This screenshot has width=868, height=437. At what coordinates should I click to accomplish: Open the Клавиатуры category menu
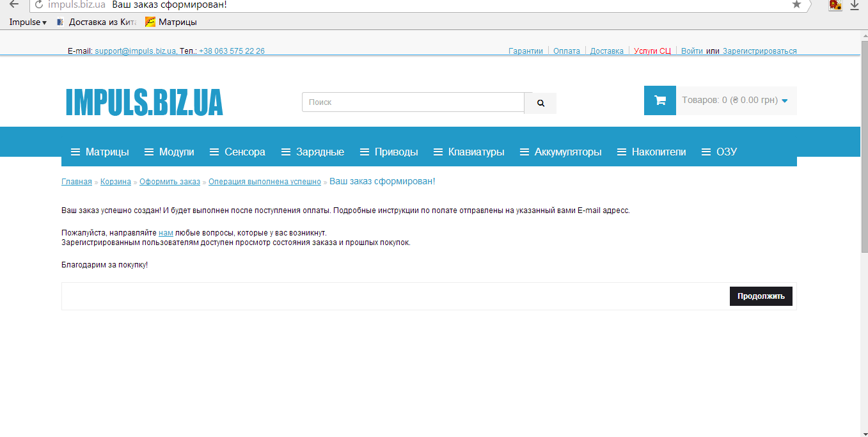click(x=469, y=152)
